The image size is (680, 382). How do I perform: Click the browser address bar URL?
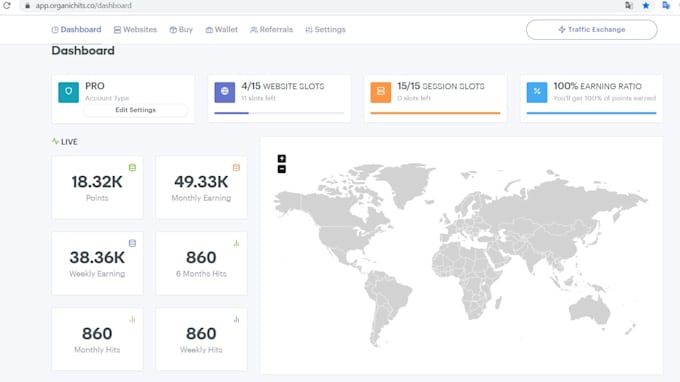click(x=83, y=6)
